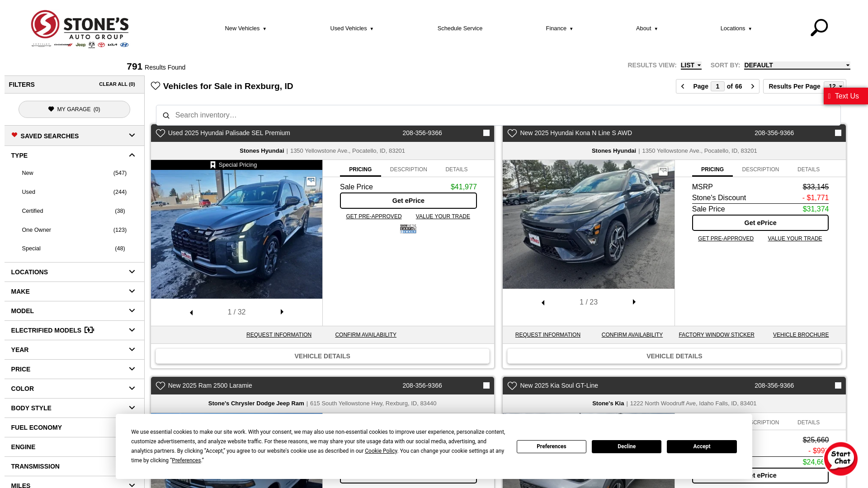
Task: Open the site search magnifier icon
Action: click(x=819, y=28)
